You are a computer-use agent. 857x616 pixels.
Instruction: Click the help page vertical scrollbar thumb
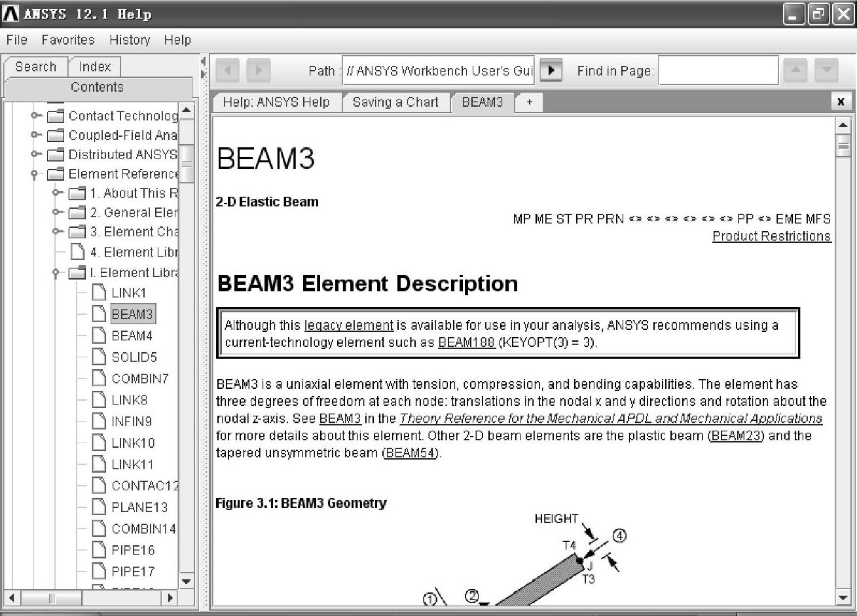(843, 146)
